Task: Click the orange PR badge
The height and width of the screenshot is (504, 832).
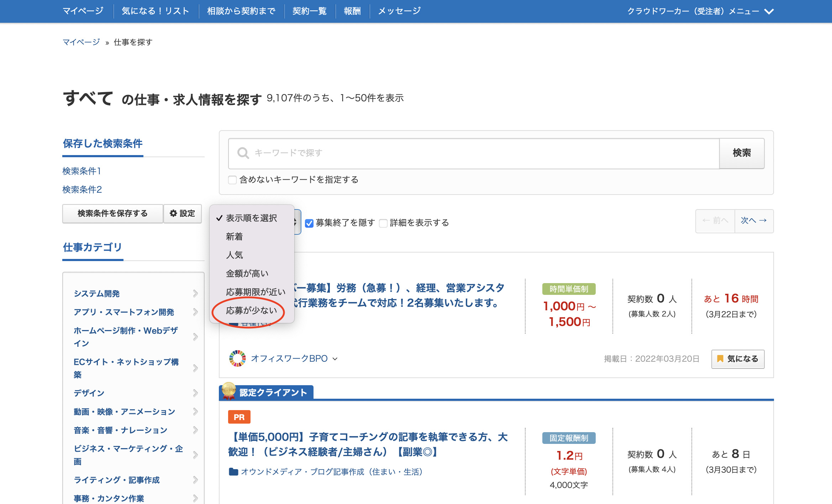Action: pos(239,417)
